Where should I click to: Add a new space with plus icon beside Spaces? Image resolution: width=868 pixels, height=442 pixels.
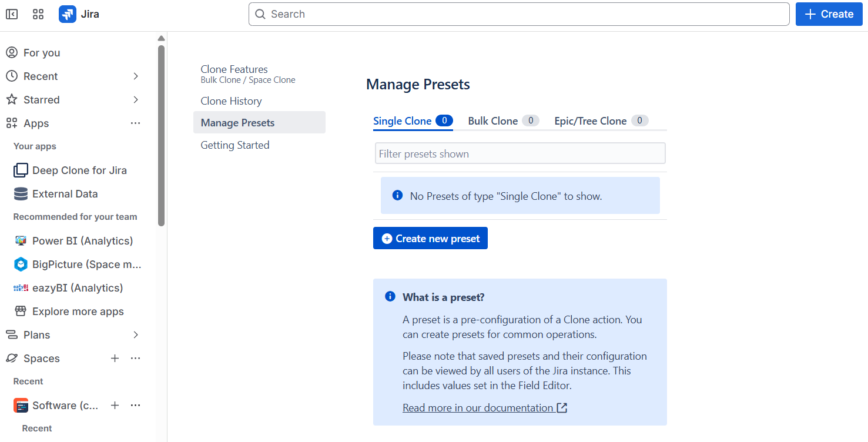[115, 359]
